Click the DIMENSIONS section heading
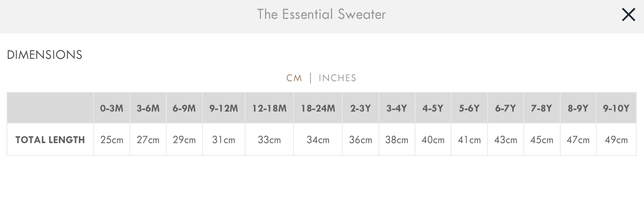Screen dimensions: 644x197 tap(45, 55)
